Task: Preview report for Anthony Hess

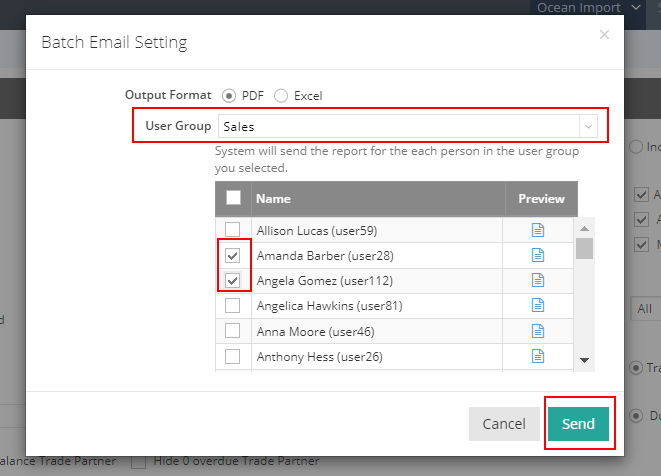Action: coord(537,355)
